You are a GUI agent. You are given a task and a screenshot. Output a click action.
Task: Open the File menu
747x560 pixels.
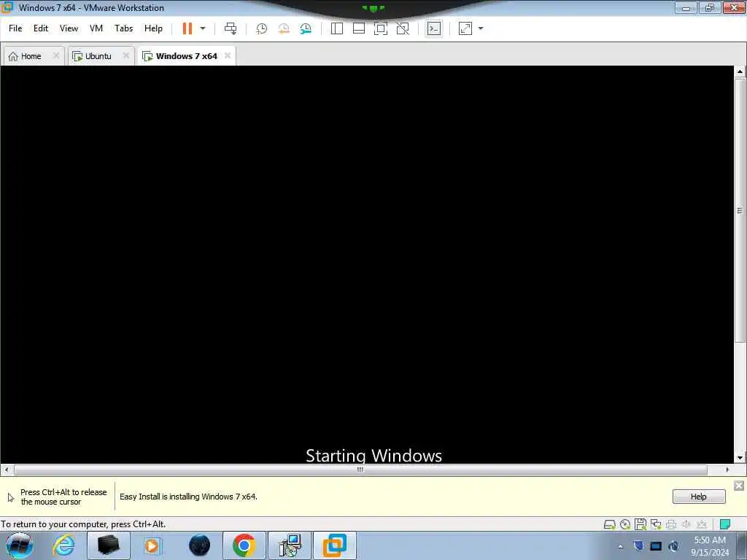tap(15, 28)
